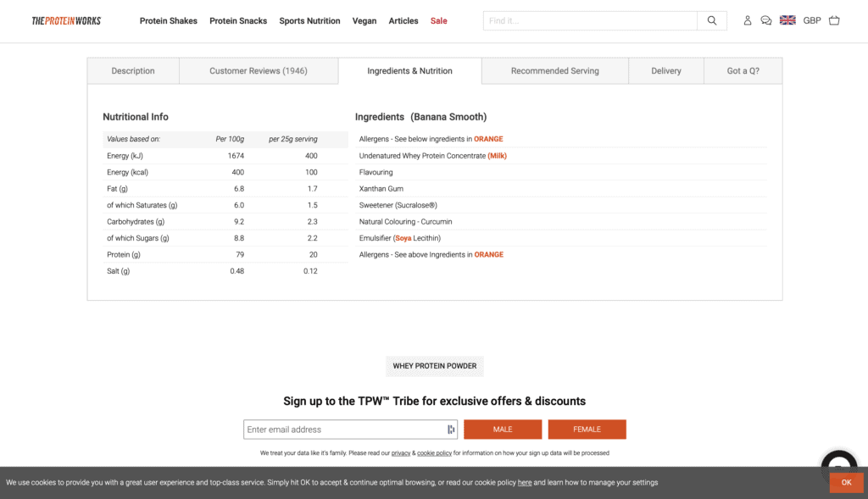Select the Energy (kJ) row label

[125, 156]
